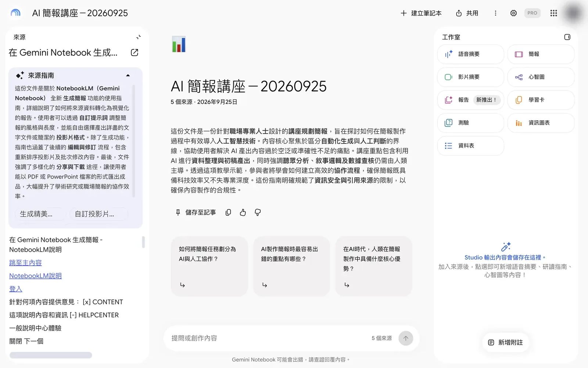This screenshot has height=368, width=588.
Task: Click the 共用 share button
Action: (x=467, y=13)
